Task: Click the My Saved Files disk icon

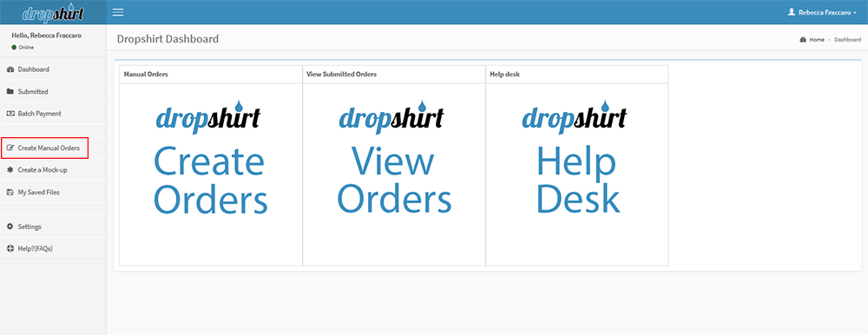Action: click(x=10, y=192)
